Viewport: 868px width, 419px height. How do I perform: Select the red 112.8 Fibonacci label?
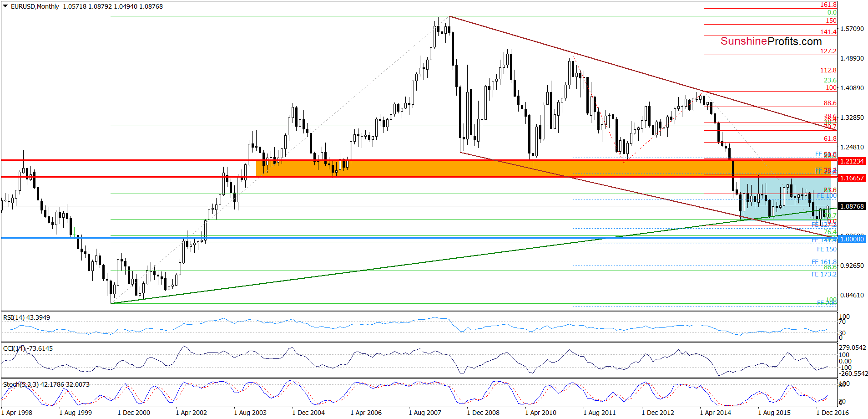(x=828, y=70)
